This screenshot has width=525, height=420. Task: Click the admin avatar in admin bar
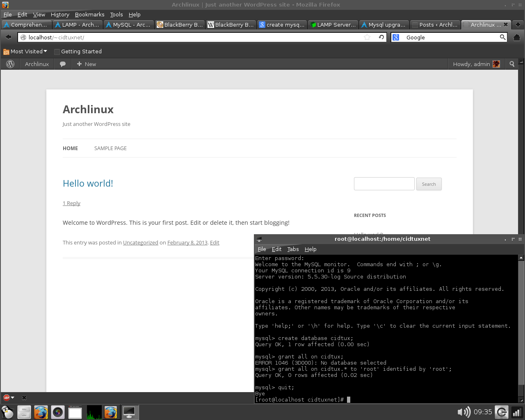coord(496,64)
